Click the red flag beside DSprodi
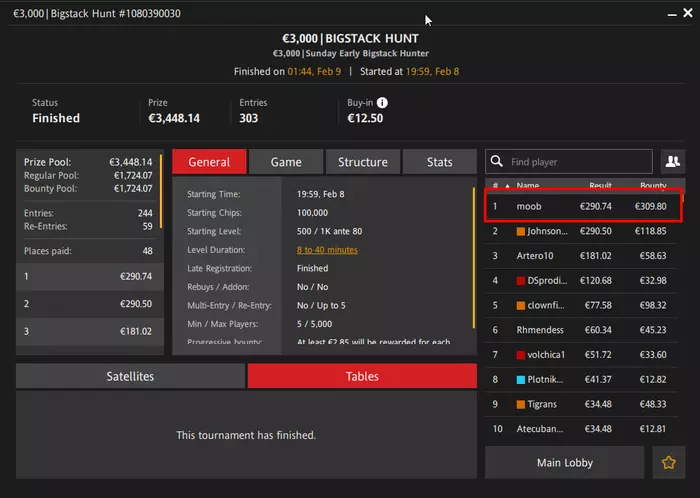This screenshot has width=700, height=498. (521, 281)
